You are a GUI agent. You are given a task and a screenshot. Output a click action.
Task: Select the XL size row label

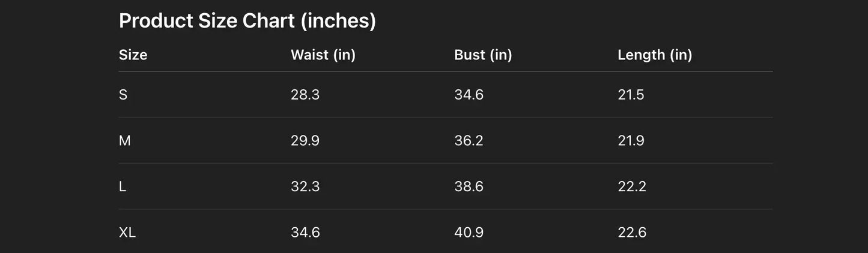coord(127,233)
